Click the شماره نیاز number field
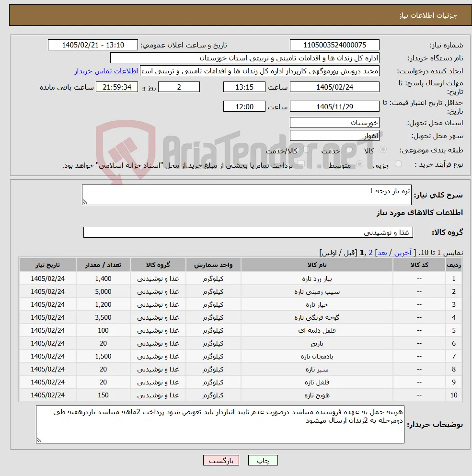Viewport: 472px width, 476px height. [334, 45]
